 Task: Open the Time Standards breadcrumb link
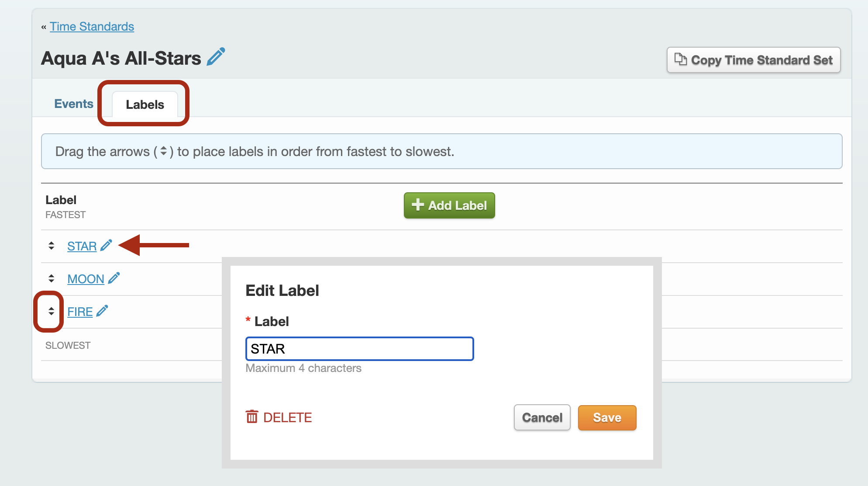(x=92, y=27)
